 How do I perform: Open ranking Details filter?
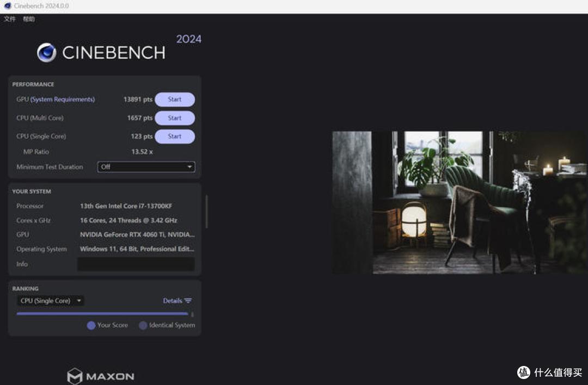click(177, 301)
